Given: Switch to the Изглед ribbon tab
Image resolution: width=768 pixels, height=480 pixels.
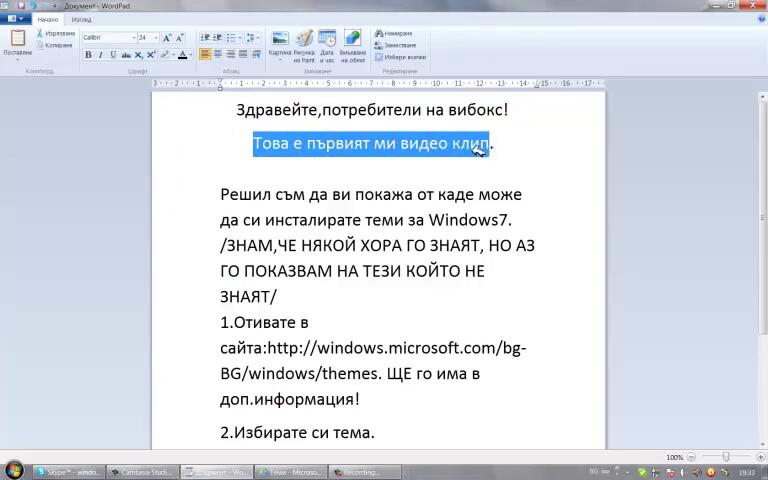Looking at the screenshot, I should [x=82, y=19].
